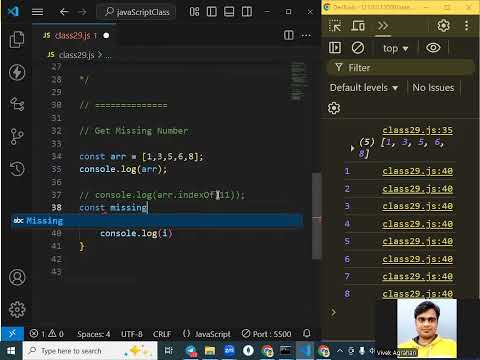Clear the console with the ban icon

click(x=358, y=48)
